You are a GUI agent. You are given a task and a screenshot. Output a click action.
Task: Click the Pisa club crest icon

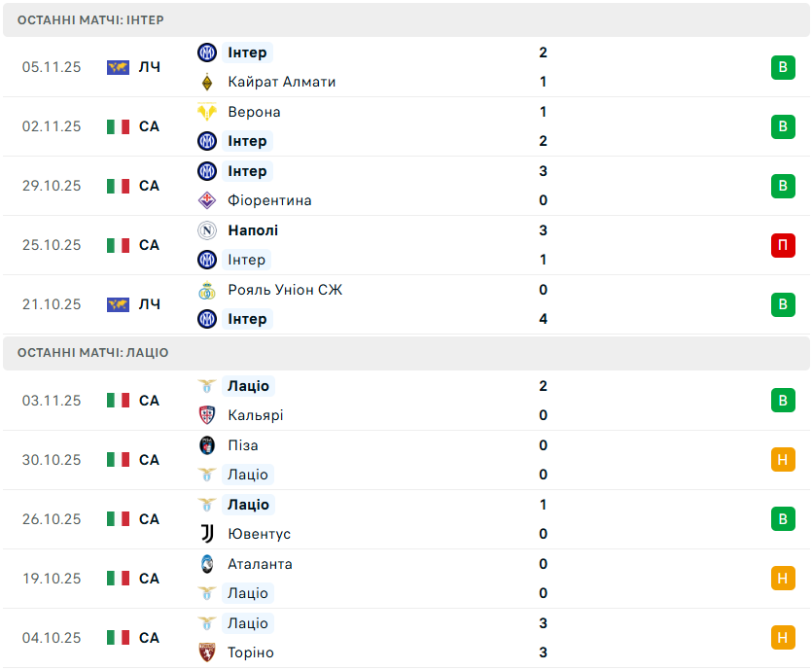[206, 445]
